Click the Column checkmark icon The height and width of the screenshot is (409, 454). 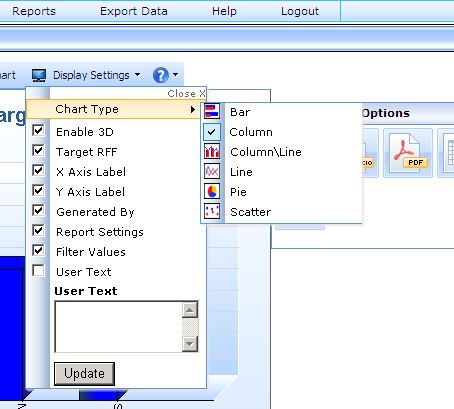[x=212, y=132]
